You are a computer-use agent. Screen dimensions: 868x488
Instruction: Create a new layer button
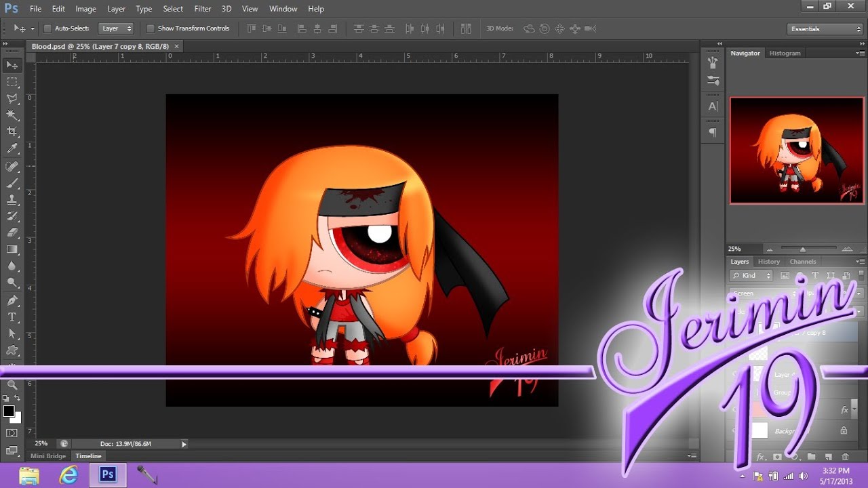(x=829, y=457)
